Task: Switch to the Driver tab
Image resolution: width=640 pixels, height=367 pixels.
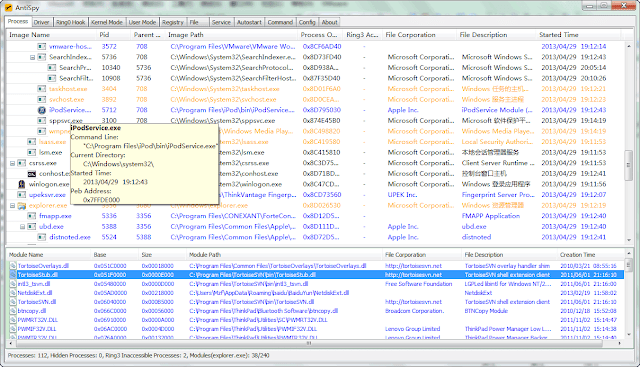Action: (41, 22)
